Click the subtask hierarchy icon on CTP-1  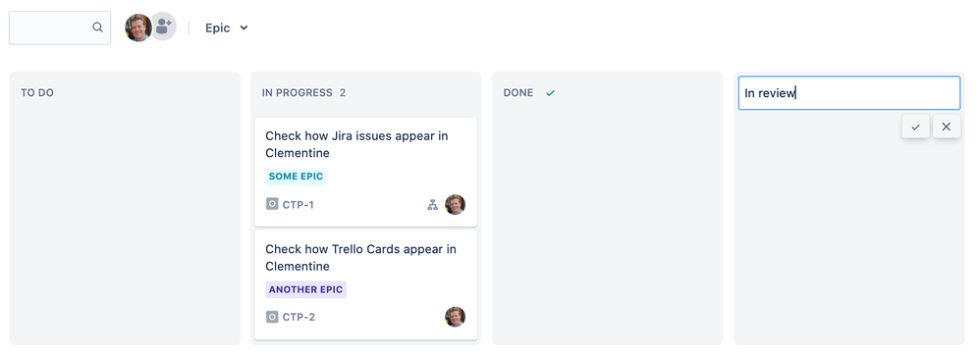pos(432,205)
